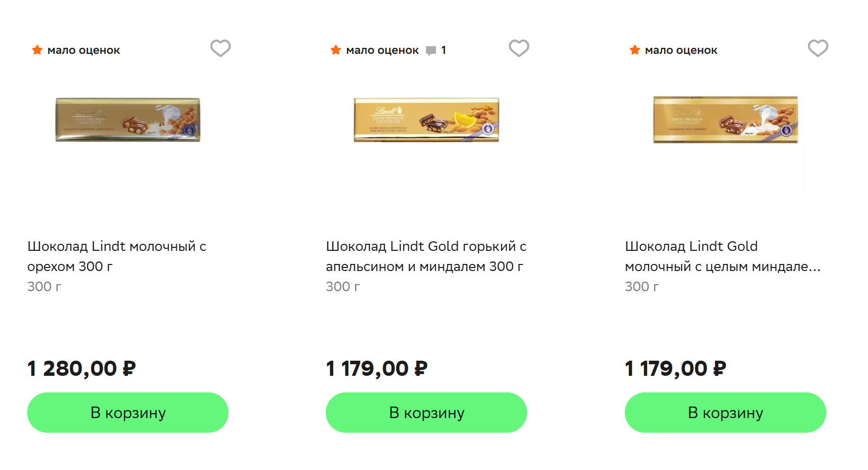Click "мало оценок" label on first product
The height and width of the screenshot is (470, 868).
84,50
